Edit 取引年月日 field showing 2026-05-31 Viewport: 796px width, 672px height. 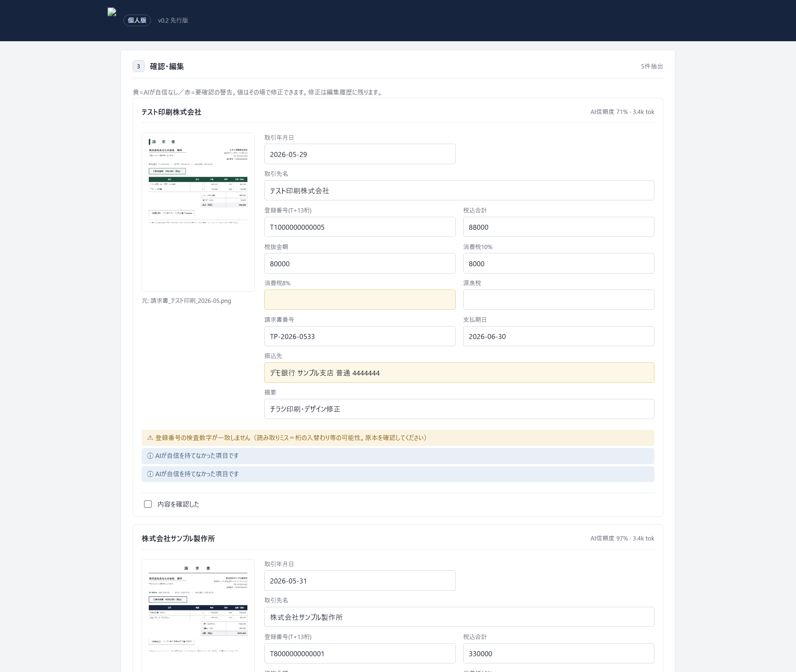[x=360, y=581]
